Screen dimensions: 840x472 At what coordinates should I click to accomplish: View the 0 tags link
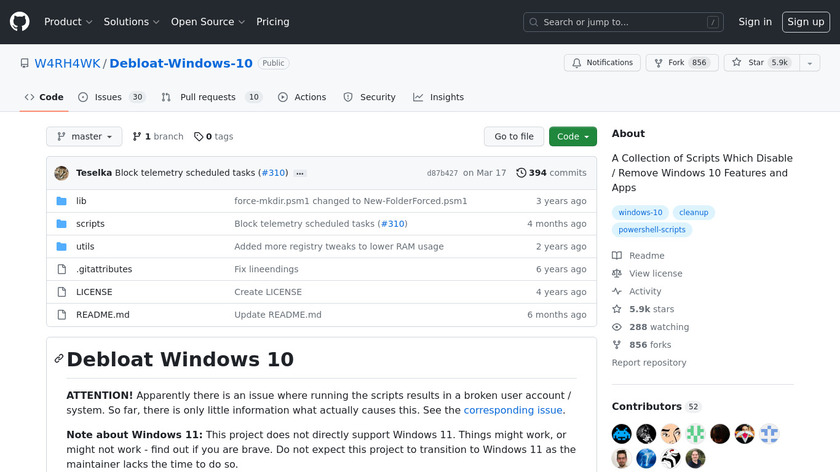coord(213,137)
